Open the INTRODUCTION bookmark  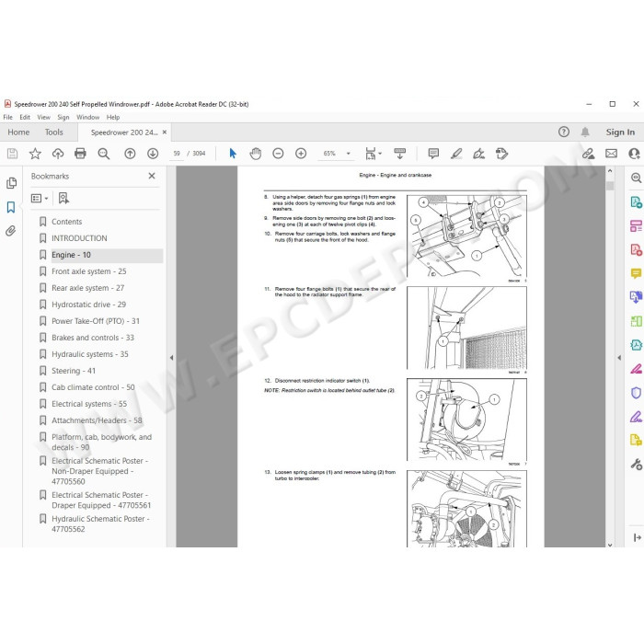tap(79, 238)
